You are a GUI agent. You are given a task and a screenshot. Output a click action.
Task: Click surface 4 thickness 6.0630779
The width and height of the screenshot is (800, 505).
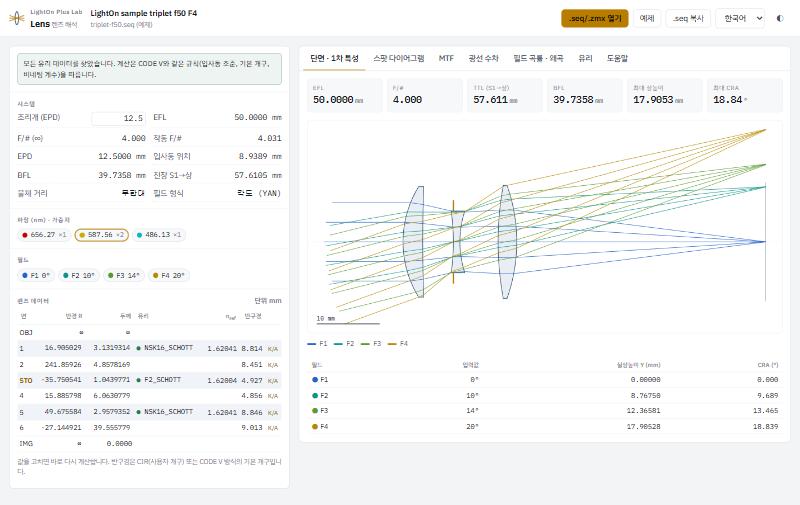111,396
